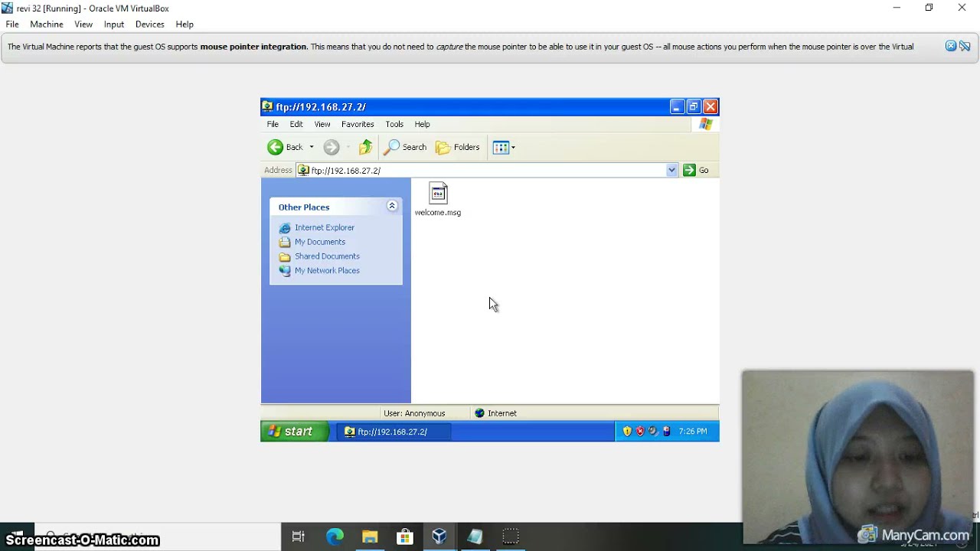Open the VirtualBox Help menu
Viewport: 980px width, 551px height.
coord(185,24)
